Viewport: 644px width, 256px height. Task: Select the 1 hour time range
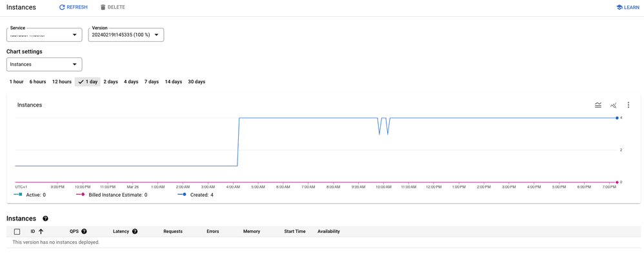pyautogui.click(x=16, y=82)
